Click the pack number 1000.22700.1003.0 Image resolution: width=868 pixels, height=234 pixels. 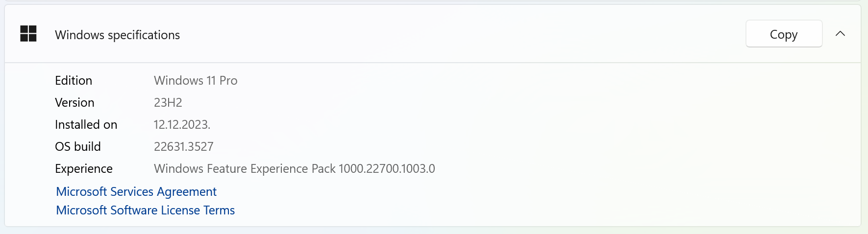[387, 168]
